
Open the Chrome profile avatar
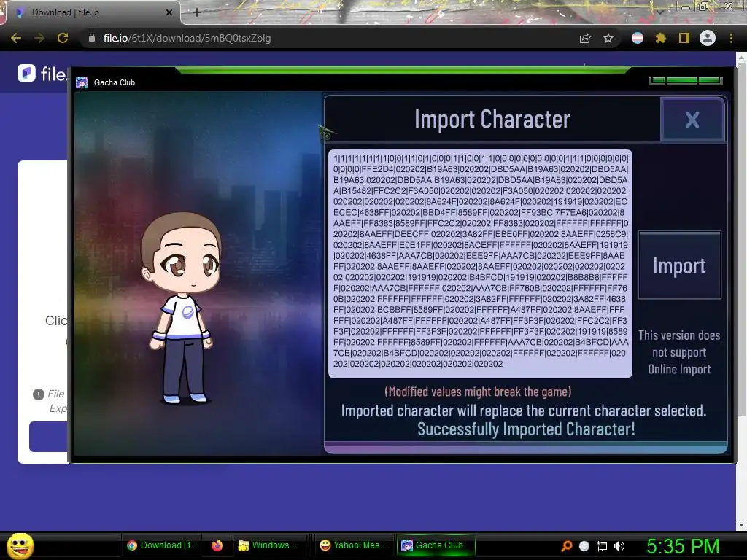pyautogui.click(x=708, y=38)
